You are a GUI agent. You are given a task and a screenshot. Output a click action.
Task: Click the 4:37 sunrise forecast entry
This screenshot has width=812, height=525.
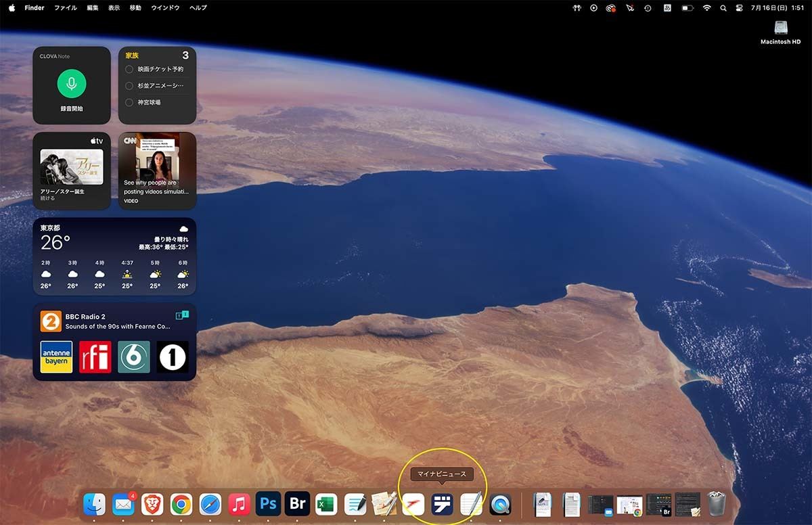coord(127,274)
